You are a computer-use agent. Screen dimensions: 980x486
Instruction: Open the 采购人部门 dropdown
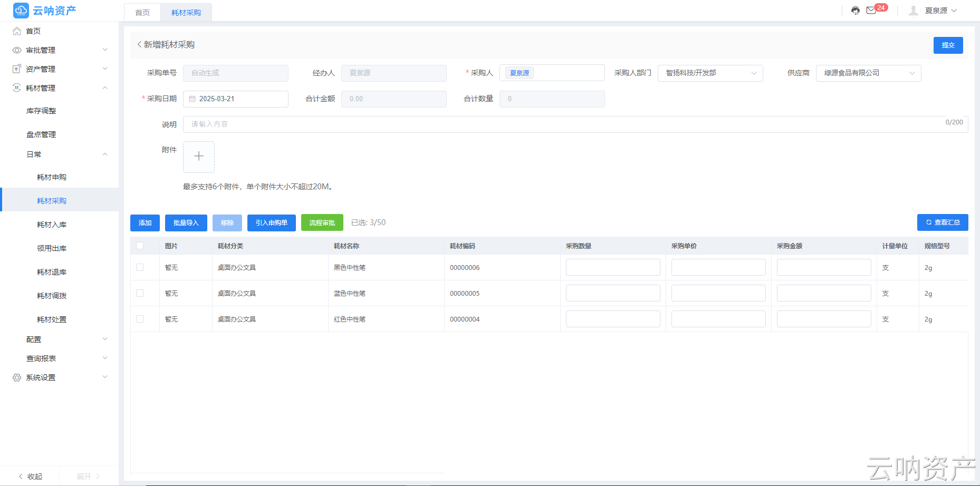(x=710, y=73)
